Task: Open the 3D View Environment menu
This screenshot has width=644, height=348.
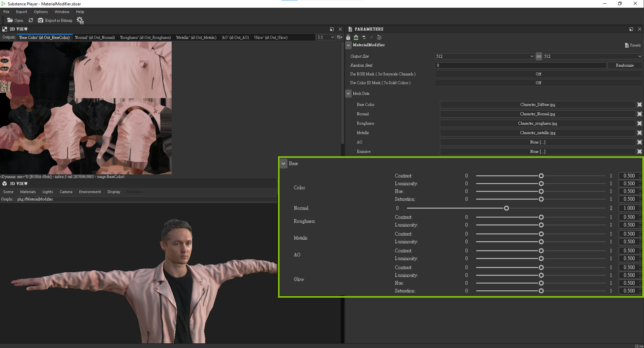Action: 90,192
